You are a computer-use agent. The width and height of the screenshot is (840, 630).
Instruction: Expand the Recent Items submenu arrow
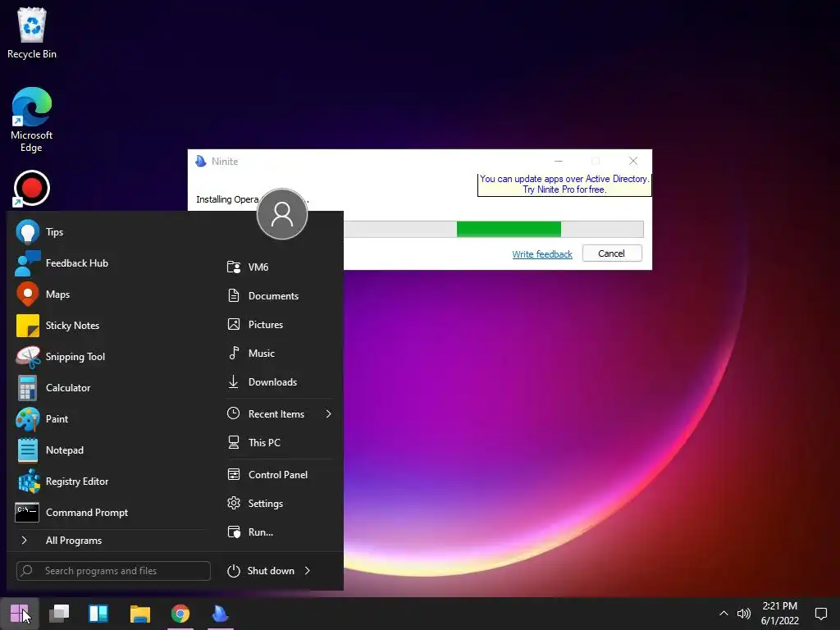click(328, 413)
